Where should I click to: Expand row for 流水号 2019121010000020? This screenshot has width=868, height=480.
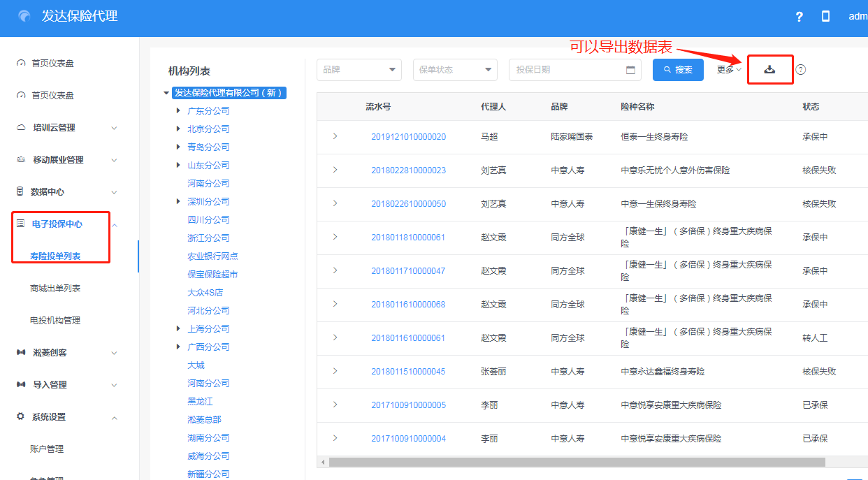pyautogui.click(x=335, y=136)
